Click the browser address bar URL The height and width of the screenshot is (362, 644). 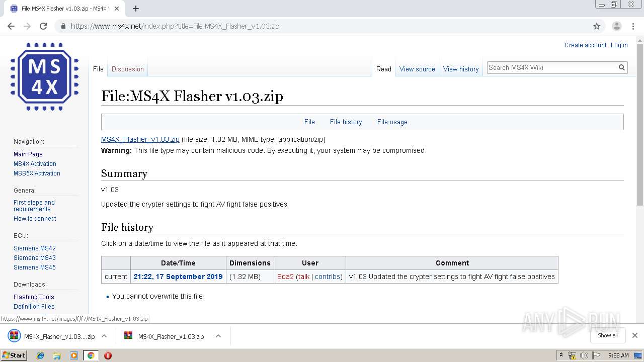175,26
